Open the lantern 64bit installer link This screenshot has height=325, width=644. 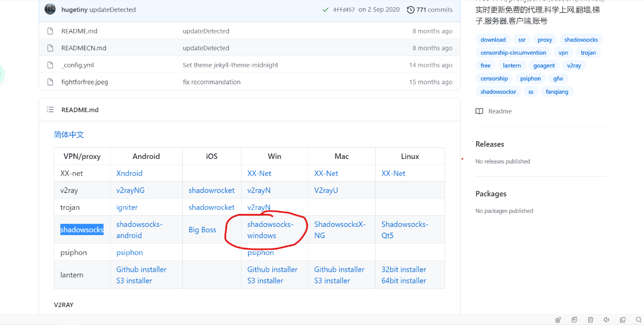coord(404,281)
